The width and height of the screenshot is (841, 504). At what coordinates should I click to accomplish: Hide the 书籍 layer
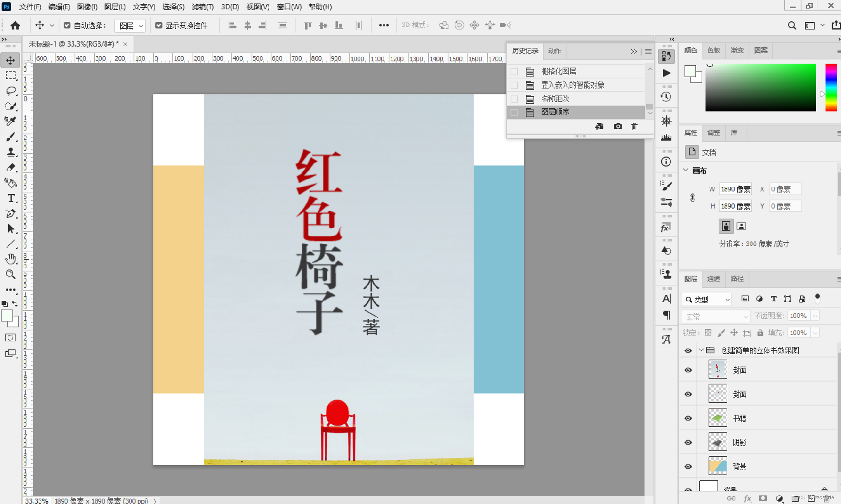[x=688, y=418]
